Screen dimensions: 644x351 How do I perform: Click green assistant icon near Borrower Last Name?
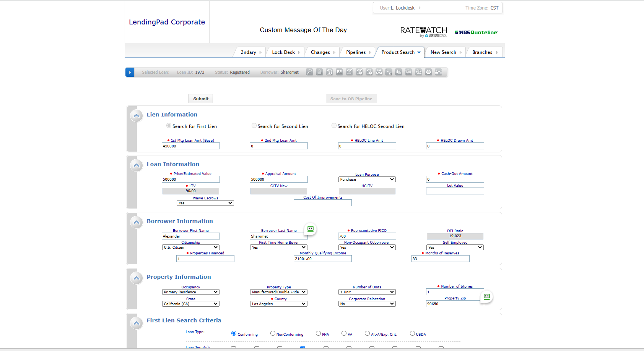pyautogui.click(x=311, y=229)
